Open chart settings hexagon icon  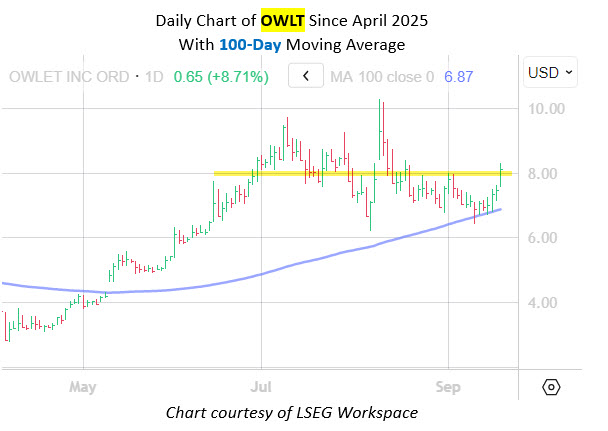[x=551, y=387]
